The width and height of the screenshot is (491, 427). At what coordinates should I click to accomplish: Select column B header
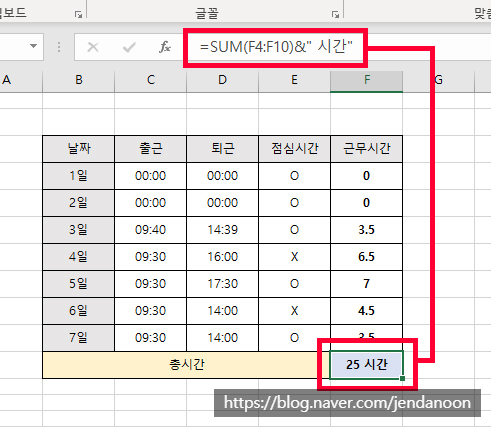click(79, 80)
